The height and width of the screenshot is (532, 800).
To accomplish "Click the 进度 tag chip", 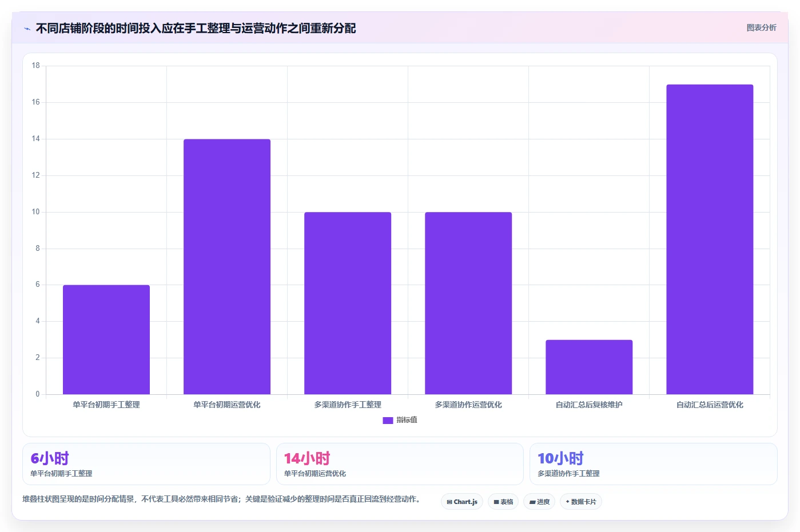I will pyautogui.click(x=539, y=502).
